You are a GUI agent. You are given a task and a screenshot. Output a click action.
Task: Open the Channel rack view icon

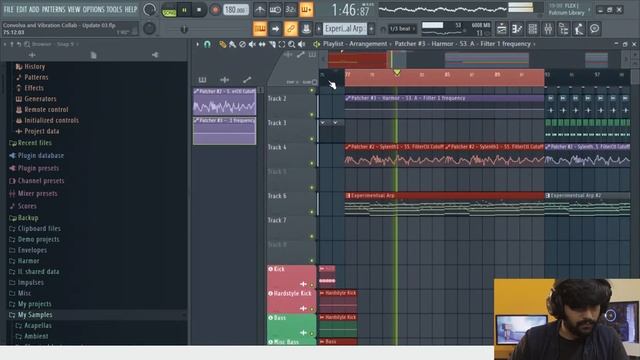pyautogui.click(x=533, y=29)
